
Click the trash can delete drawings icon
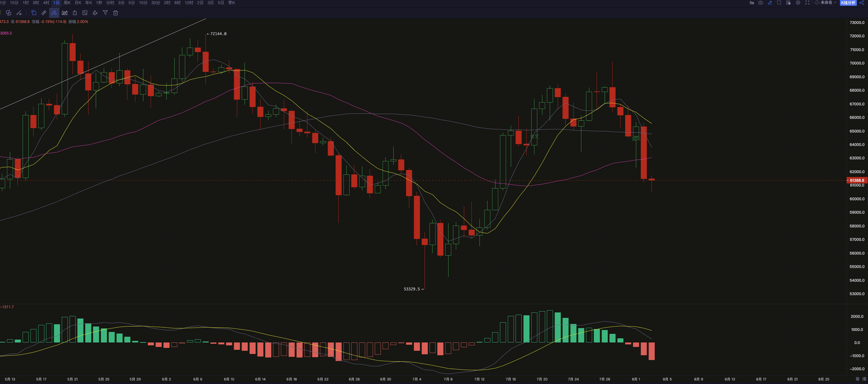point(116,13)
